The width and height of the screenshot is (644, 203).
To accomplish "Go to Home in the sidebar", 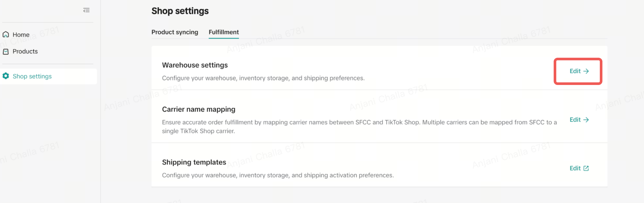I will tap(21, 35).
